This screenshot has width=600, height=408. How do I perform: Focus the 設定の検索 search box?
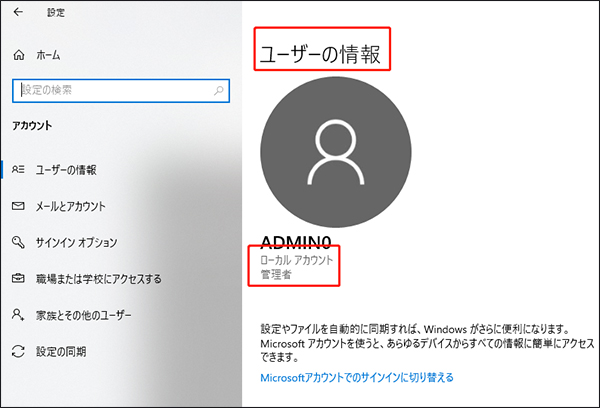pyautogui.click(x=121, y=91)
